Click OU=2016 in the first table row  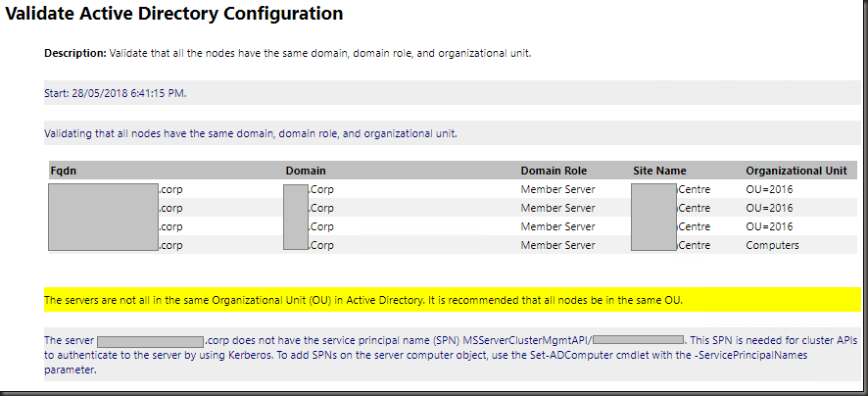pos(769,189)
